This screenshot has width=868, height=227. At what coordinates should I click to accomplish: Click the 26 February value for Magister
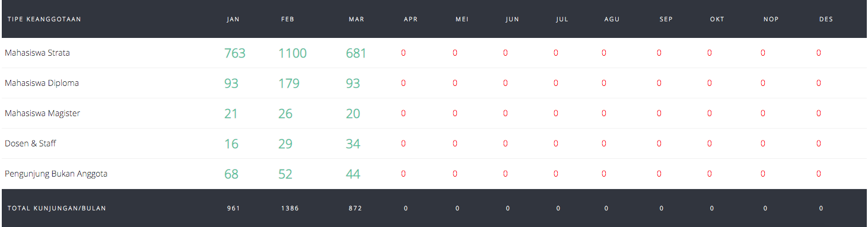point(285,114)
